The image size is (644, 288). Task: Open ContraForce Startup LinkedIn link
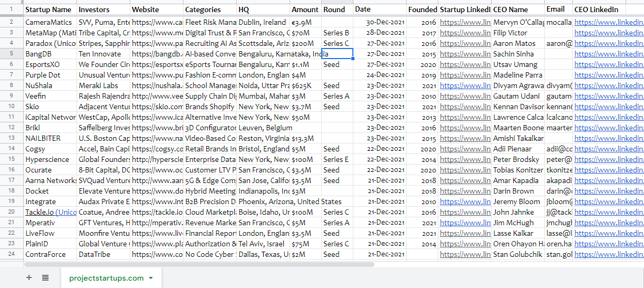click(465, 254)
